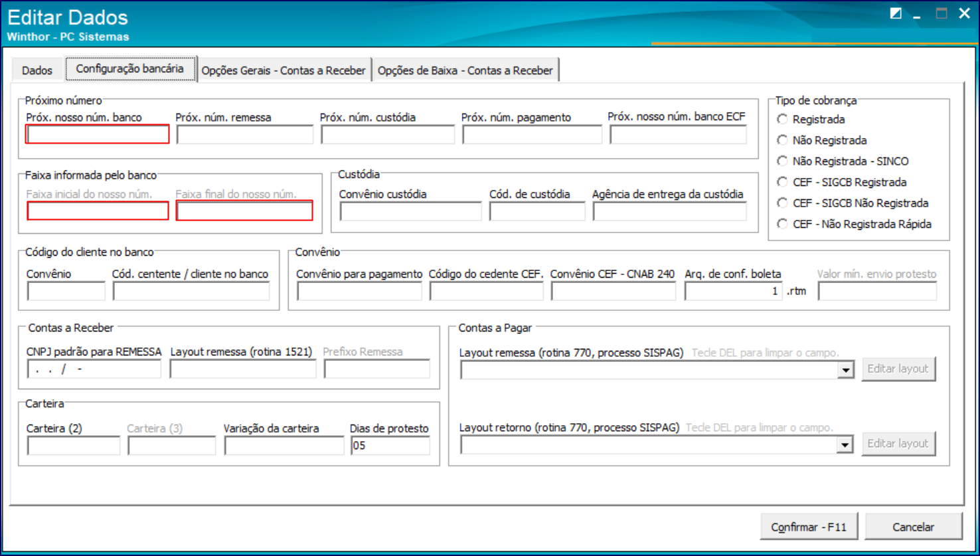This screenshot has width=980, height=556.
Task: Click Próx. núm. remessa field
Action: point(245,134)
